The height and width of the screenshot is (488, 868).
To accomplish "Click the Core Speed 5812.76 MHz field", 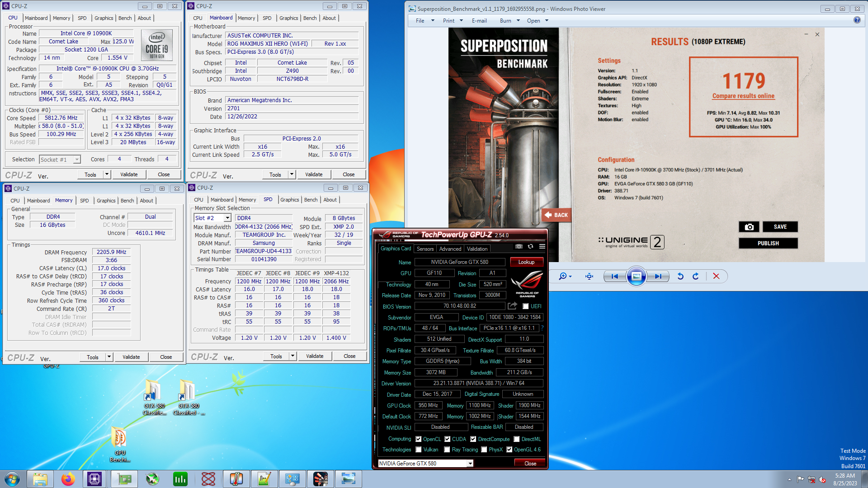I will pyautogui.click(x=61, y=118).
